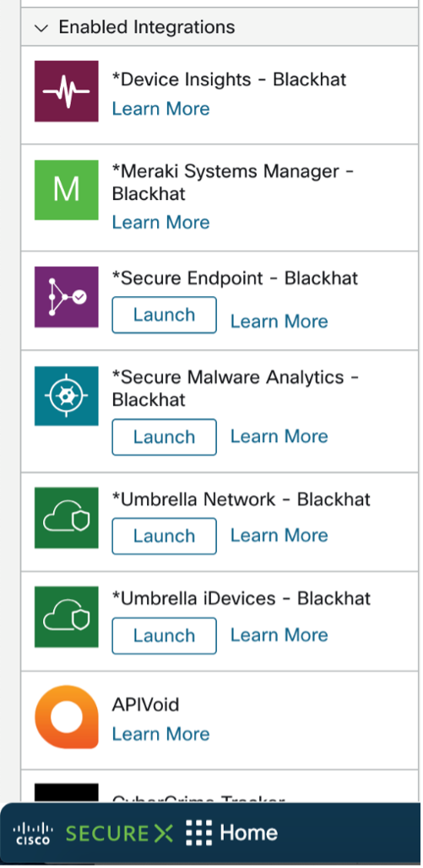Click the purple Secure Endpoint icon
Screen dimensions: 423x868
[x=67, y=297]
